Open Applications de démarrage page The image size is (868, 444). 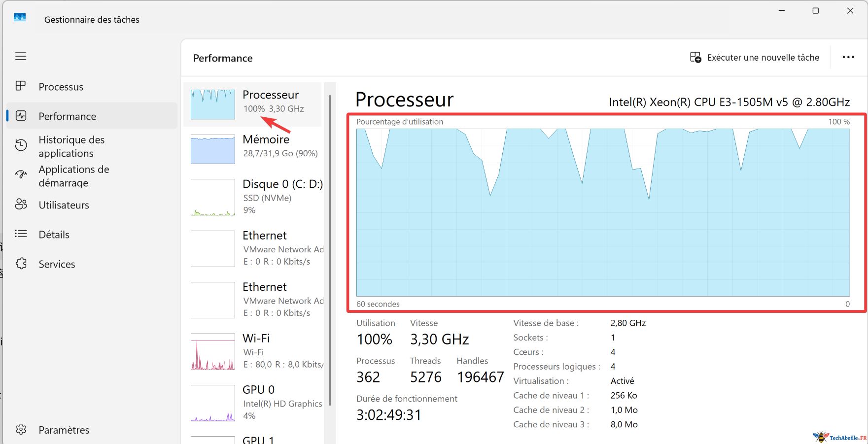(x=74, y=176)
